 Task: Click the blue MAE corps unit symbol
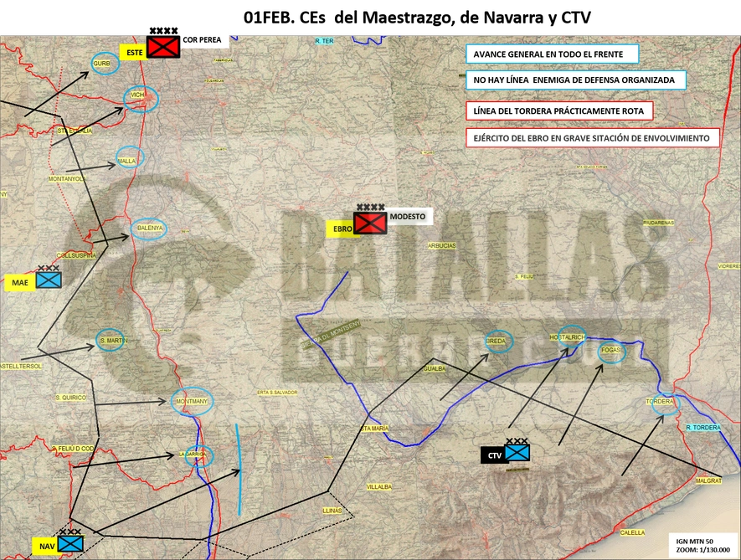[x=49, y=280]
